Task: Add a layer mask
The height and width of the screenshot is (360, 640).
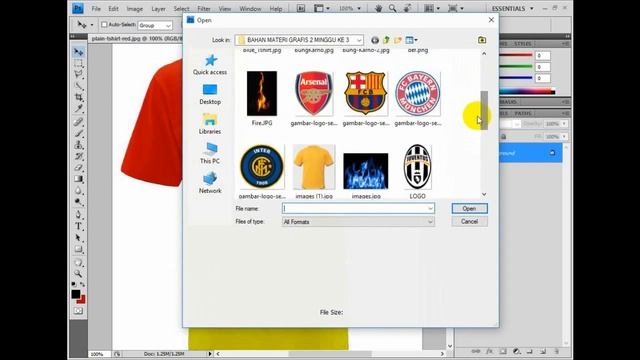Action: pyautogui.click(x=503, y=351)
